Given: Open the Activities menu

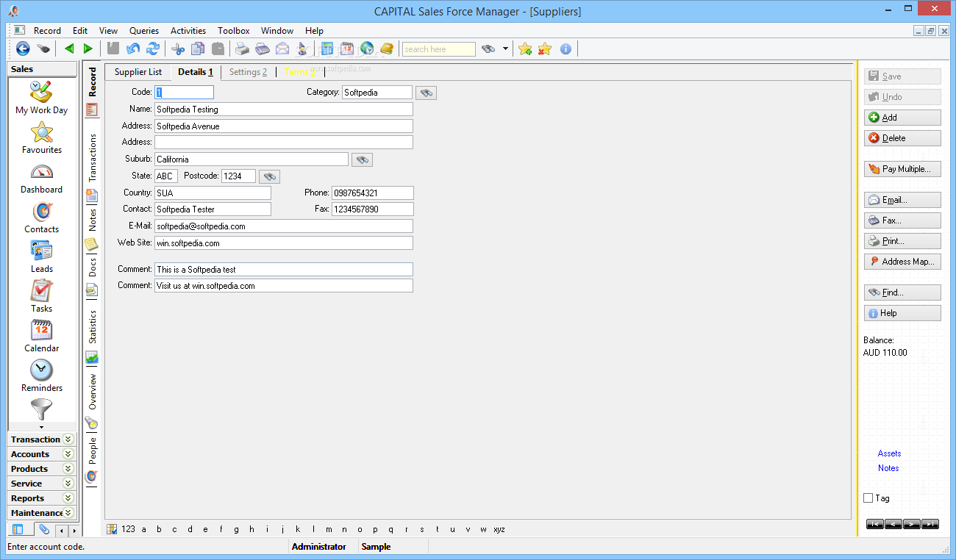Looking at the screenshot, I should pyautogui.click(x=188, y=31).
